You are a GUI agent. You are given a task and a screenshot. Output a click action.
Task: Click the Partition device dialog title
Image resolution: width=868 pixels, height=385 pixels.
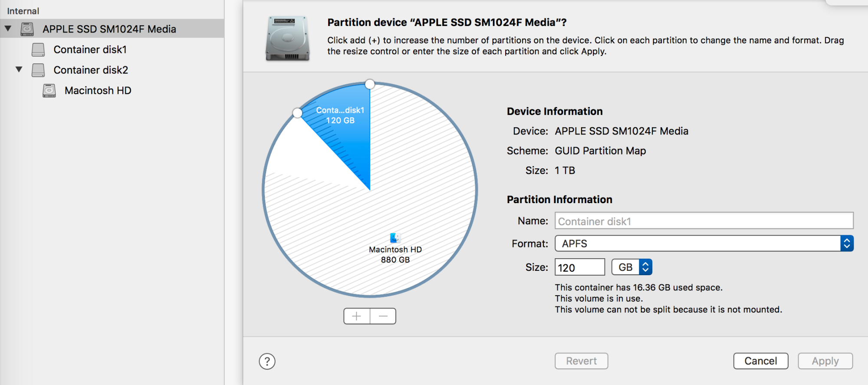(x=447, y=22)
